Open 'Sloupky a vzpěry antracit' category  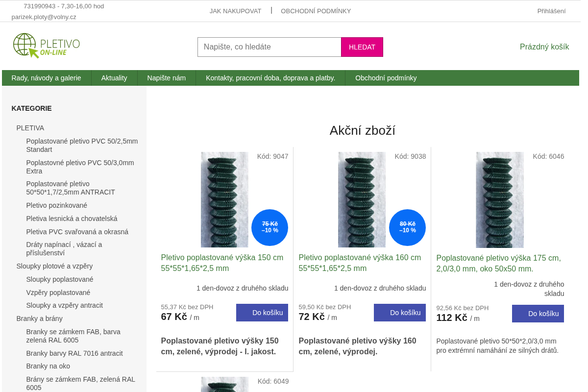(x=65, y=305)
